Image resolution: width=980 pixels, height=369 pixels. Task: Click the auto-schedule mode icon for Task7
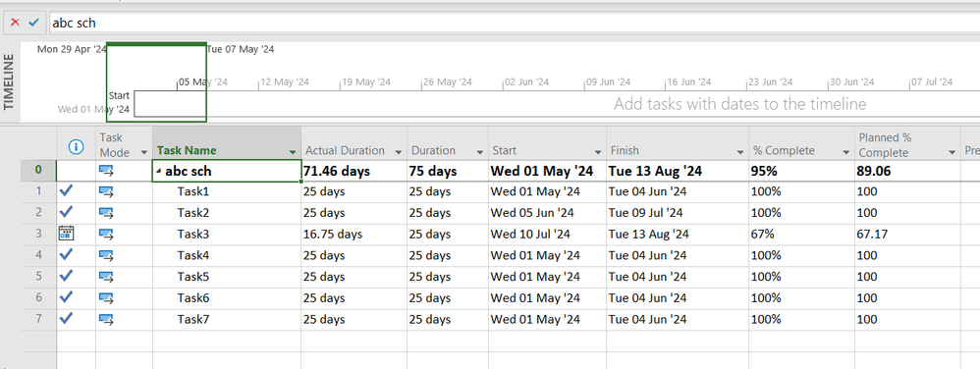pyautogui.click(x=106, y=319)
